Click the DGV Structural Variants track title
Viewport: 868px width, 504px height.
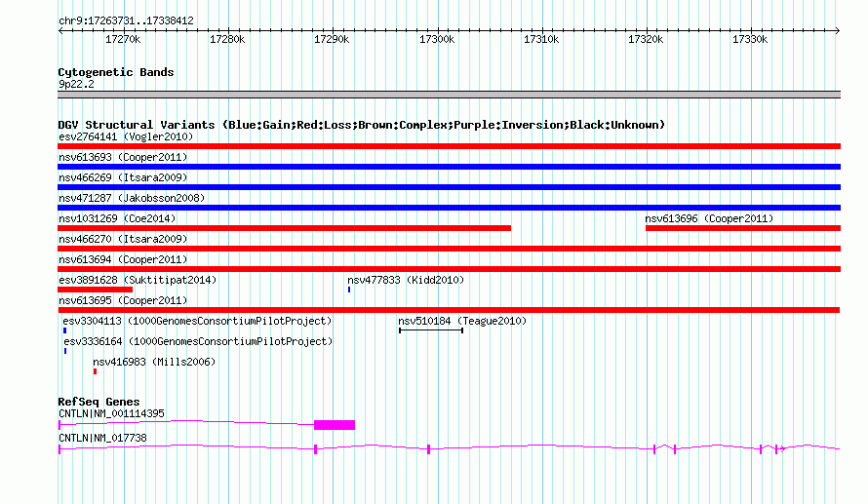pyautogui.click(x=362, y=125)
